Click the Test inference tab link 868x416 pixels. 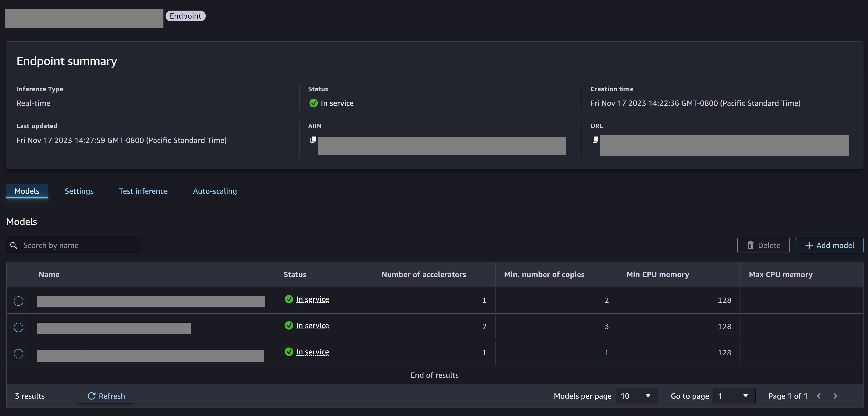tap(143, 191)
